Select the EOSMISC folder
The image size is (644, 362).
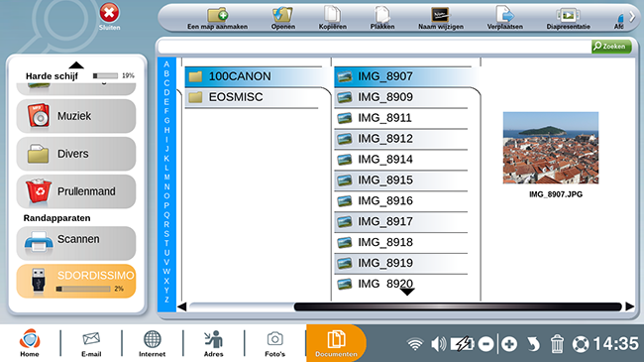(x=252, y=97)
